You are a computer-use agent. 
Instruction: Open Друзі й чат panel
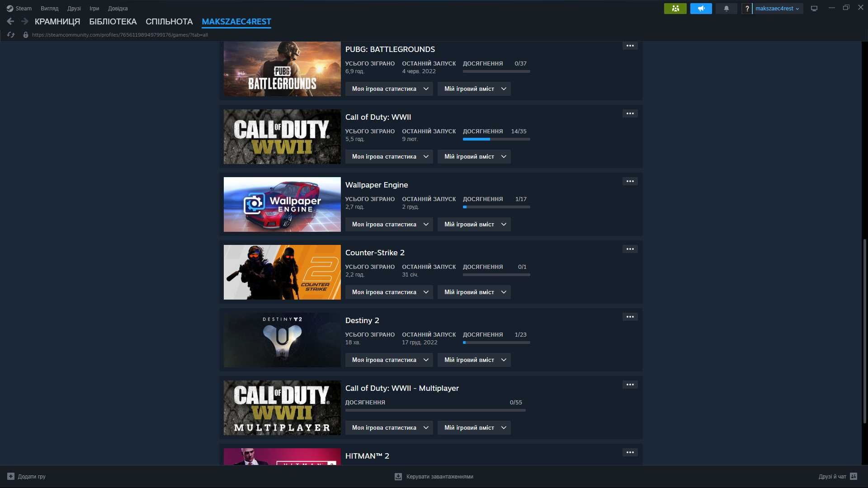click(x=838, y=476)
